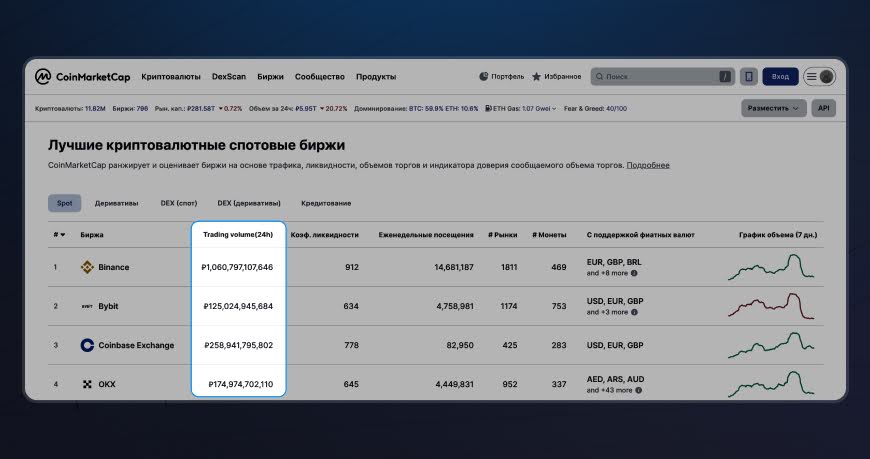Image resolution: width=870 pixels, height=459 pixels.
Task: Sort by # Рынки column header
Action: [503, 235]
